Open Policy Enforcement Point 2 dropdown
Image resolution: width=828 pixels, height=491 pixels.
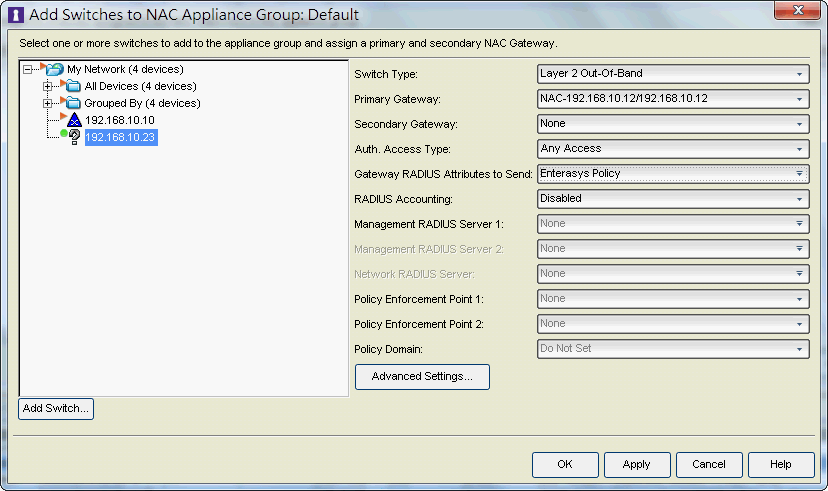pyautogui.click(x=673, y=324)
